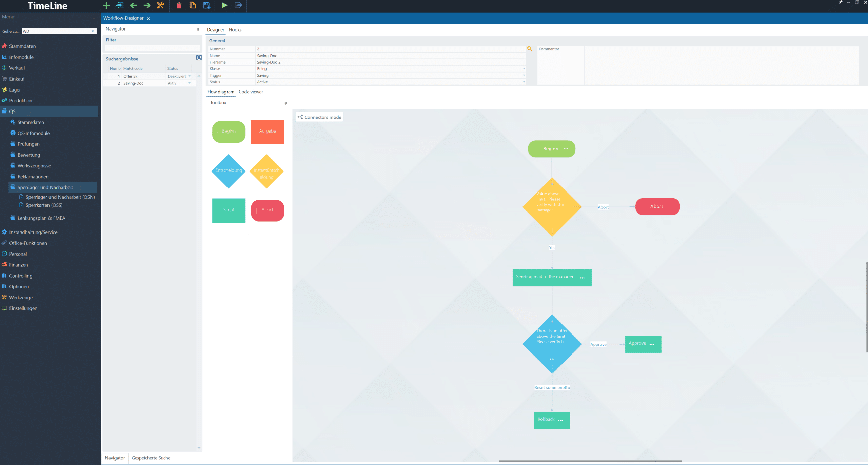The image size is (868, 465).
Task: Click the green plus add icon
Action: (106, 5)
